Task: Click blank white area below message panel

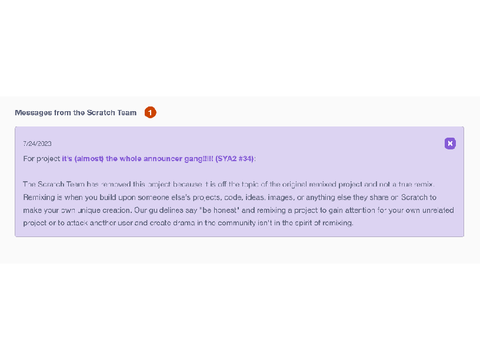Action: pyautogui.click(x=240, y=312)
